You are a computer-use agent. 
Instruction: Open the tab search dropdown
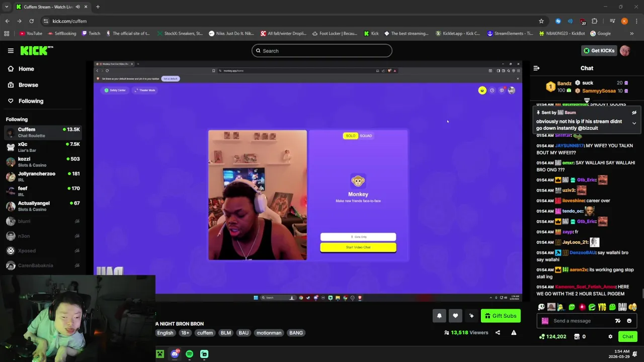click(x=7, y=7)
